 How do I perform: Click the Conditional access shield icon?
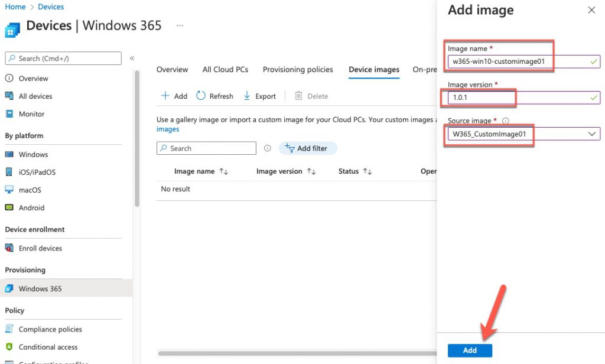tap(9, 347)
